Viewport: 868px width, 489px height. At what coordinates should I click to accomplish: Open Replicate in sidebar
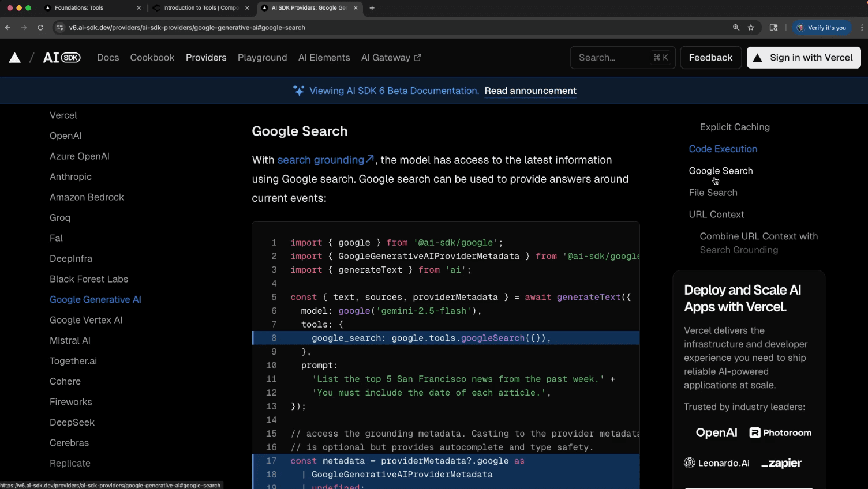tap(70, 463)
